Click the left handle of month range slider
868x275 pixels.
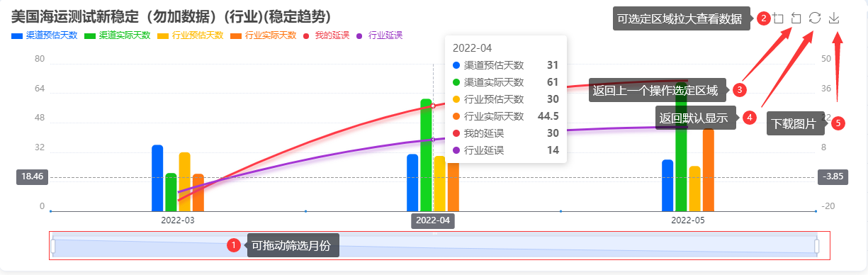pyautogui.click(x=52, y=246)
